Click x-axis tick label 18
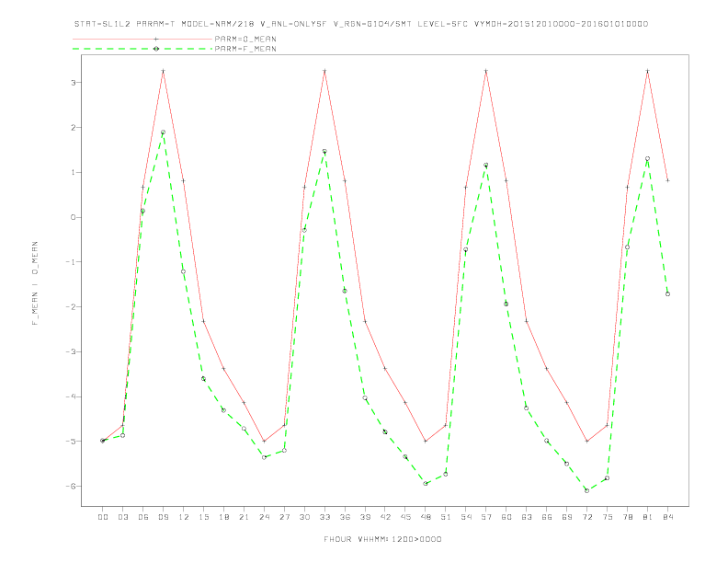728x563 pixels. [x=223, y=517]
